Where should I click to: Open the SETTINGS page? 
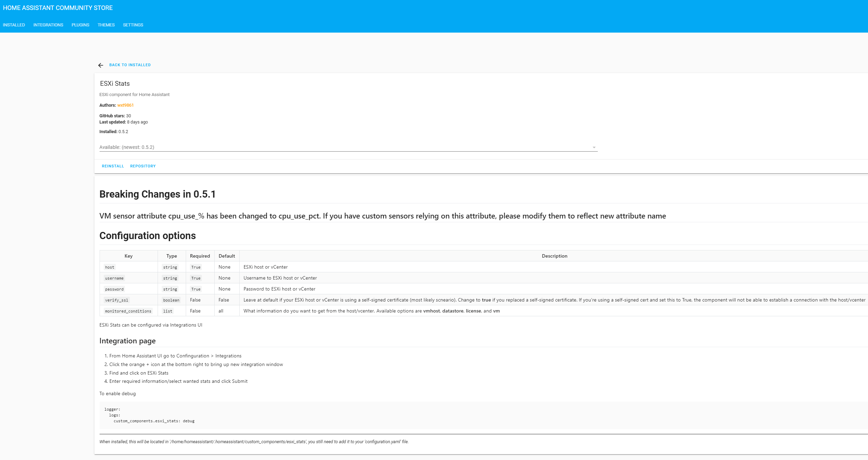133,25
